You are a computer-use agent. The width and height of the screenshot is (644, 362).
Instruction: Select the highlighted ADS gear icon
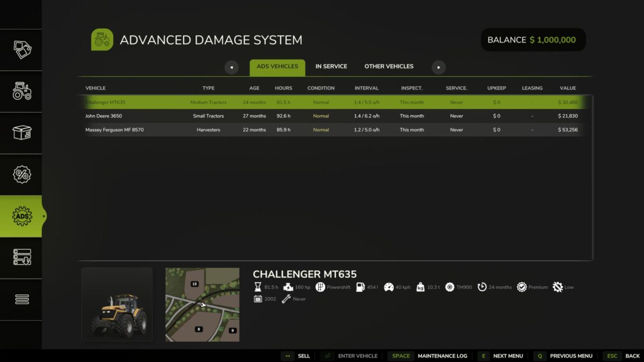point(21,216)
